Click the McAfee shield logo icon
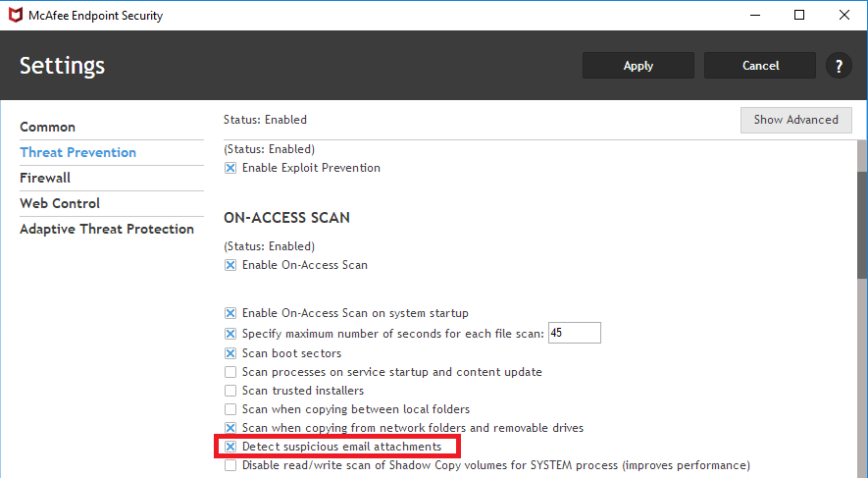868x478 pixels. [x=17, y=16]
